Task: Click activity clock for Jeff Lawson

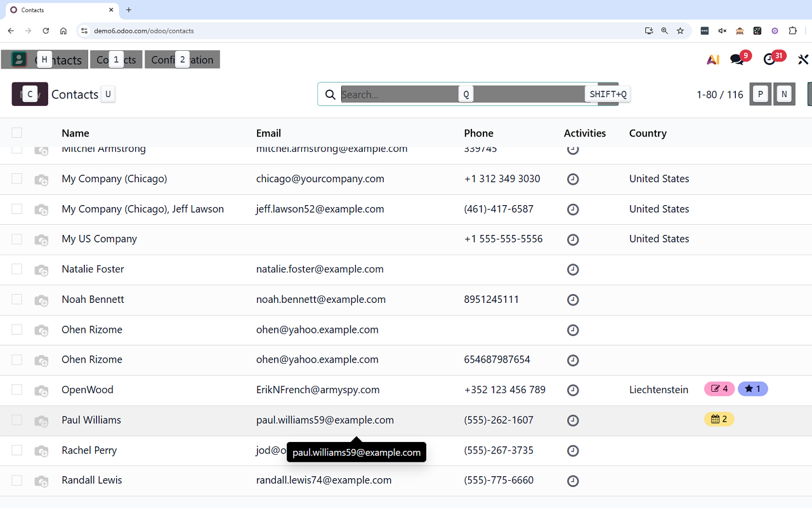Action: (x=573, y=209)
